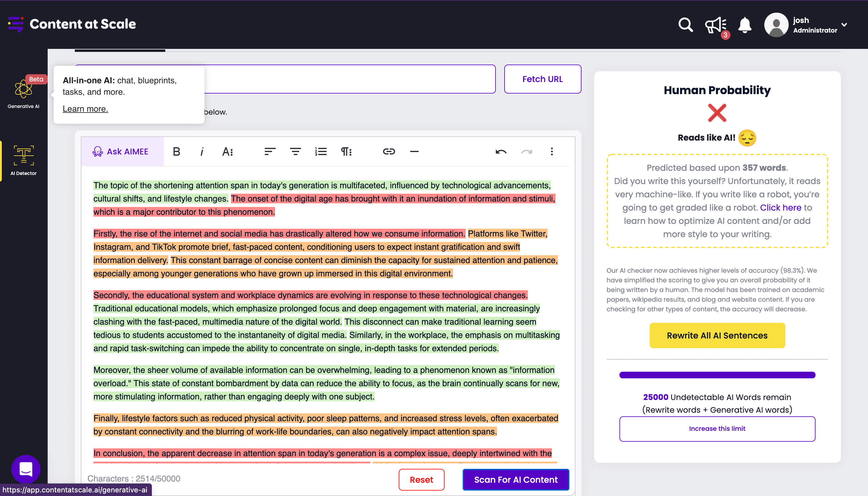This screenshot has width=868, height=496.
Task: Undo the last edit
Action: 501,151
